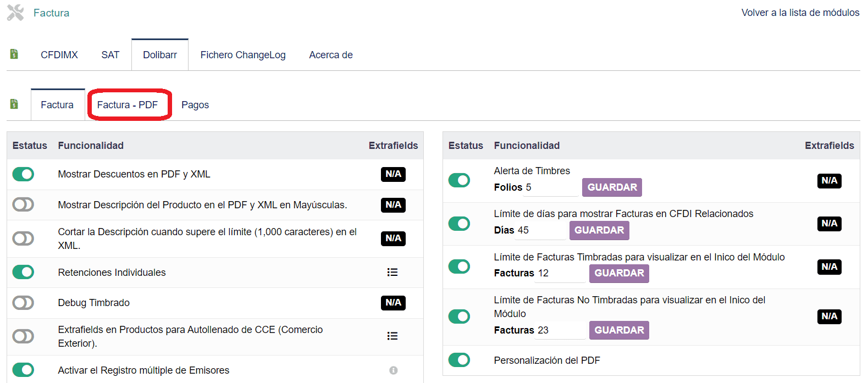This screenshot has width=868, height=383.
Task: Click the invoice icon left of CFDIMX tab
Action: click(14, 54)
